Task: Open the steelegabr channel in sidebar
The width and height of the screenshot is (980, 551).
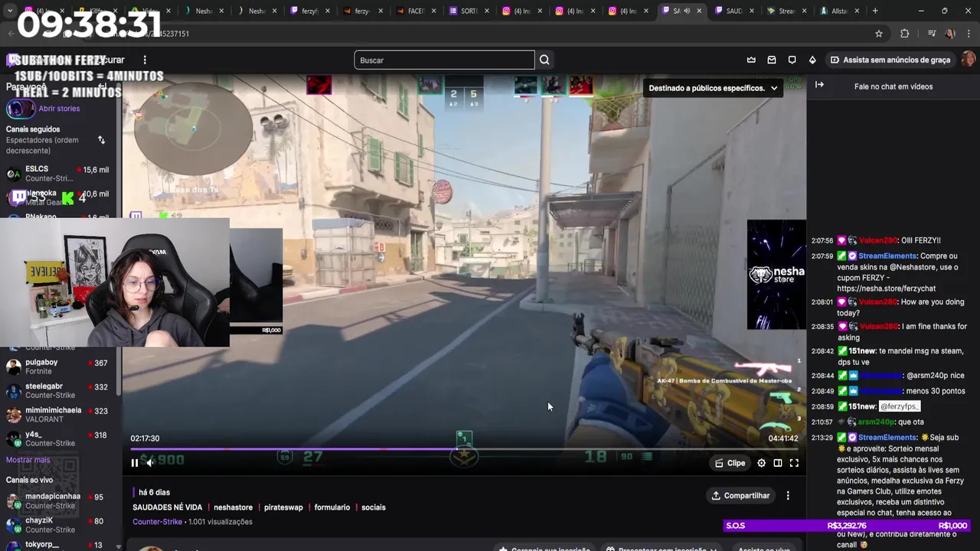Action: [60, 390]
